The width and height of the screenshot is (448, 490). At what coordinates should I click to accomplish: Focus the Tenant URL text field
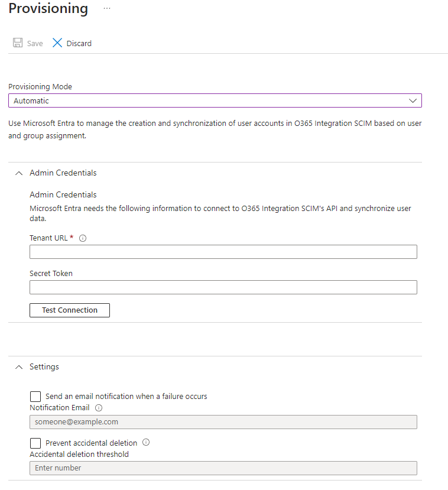[x=223, y=252]
